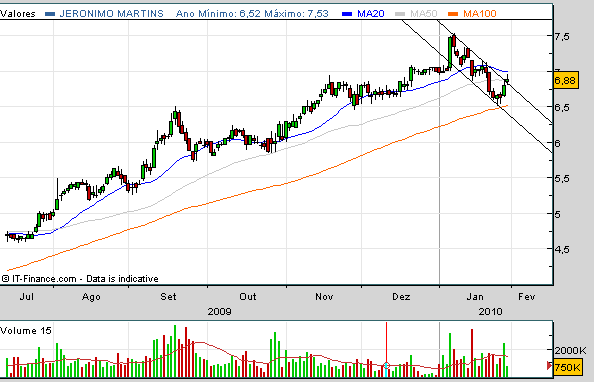The height and width of the screenshot is (382, 594).
Task: Click the blue JERONIMO MARTINS legend swatch
Action: [50, 14]
